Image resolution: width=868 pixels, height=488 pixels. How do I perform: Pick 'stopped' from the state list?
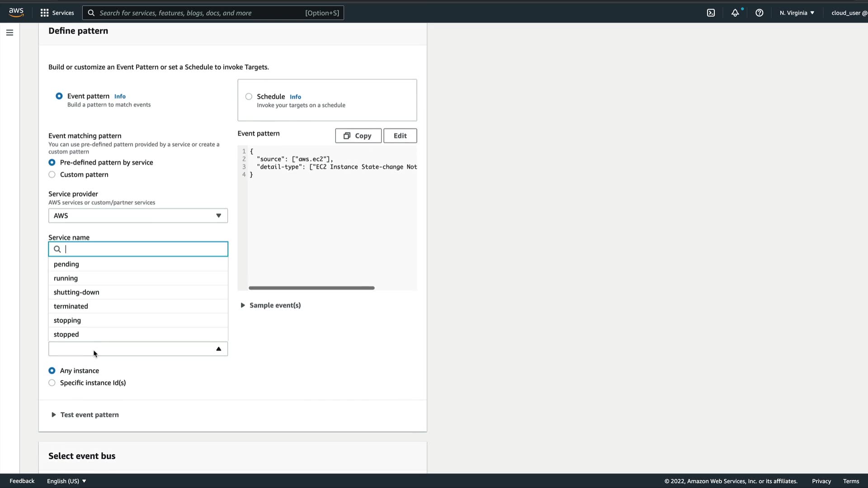(x=66, y=334)
